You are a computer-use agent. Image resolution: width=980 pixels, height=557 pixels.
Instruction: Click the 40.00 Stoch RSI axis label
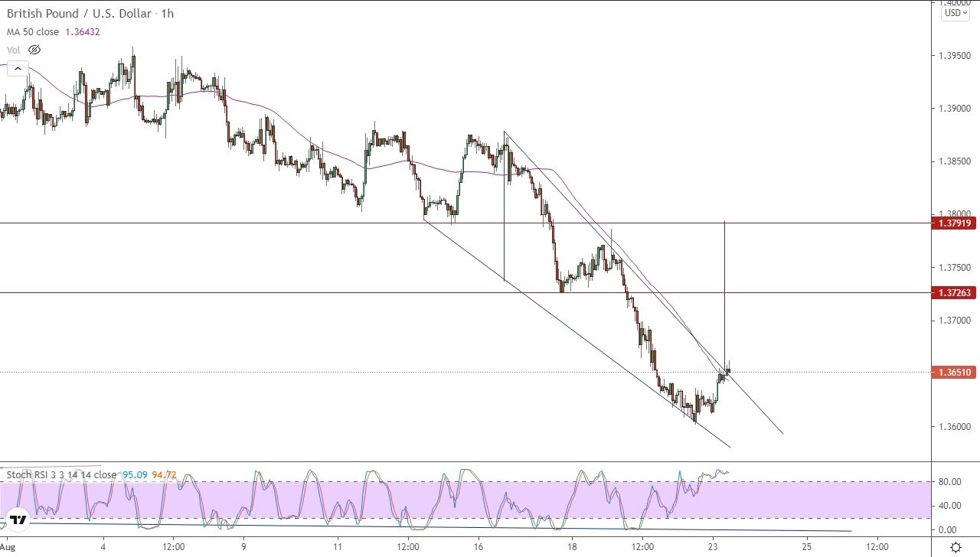(949, 506)
